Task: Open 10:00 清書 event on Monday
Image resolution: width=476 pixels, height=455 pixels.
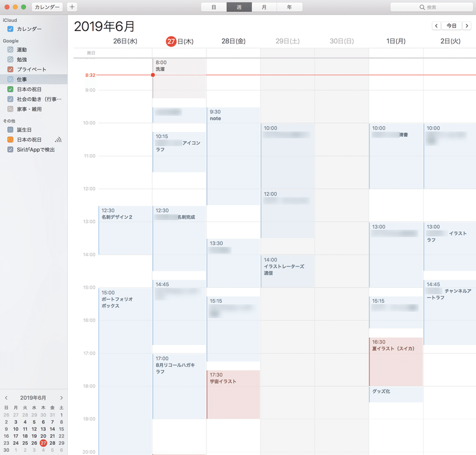Action: tap(396, 156)
